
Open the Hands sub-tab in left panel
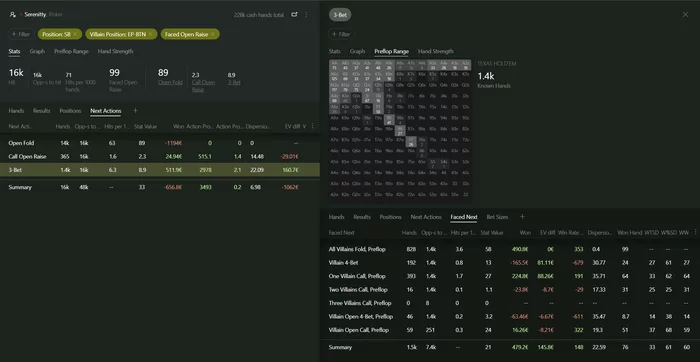16,111
